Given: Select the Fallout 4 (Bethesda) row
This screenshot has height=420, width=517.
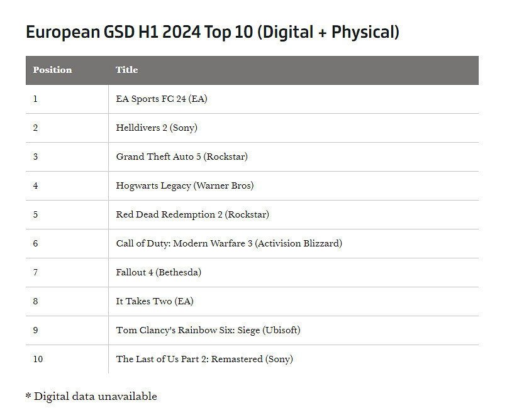Looking at the screenshot, I should point(158,273).
